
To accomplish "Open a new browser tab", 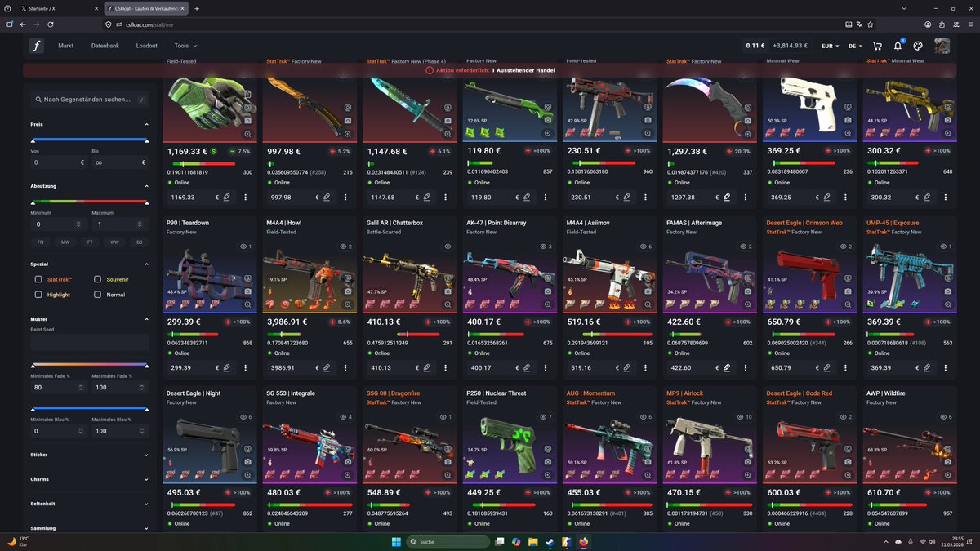I will coord(197,8).
